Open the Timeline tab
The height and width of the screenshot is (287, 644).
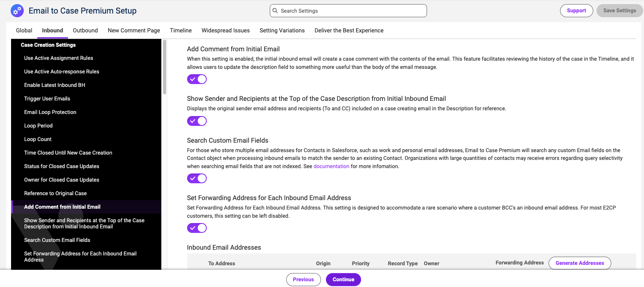pos(181,30)
